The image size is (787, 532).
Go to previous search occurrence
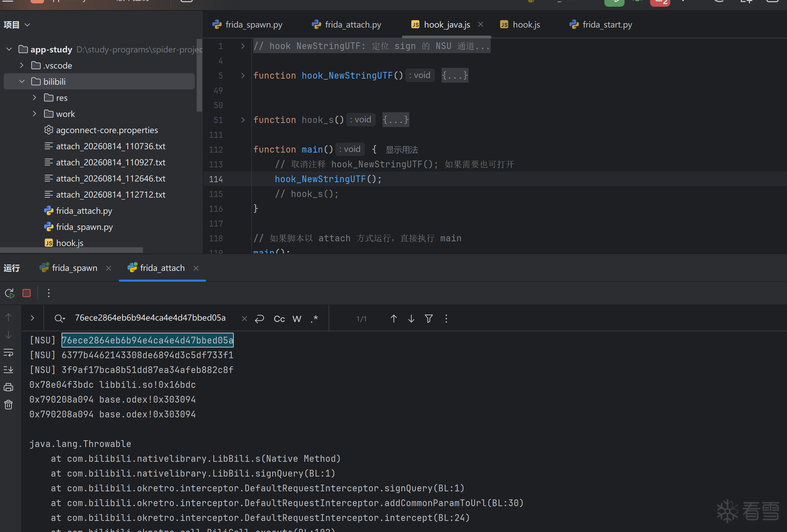394,319
